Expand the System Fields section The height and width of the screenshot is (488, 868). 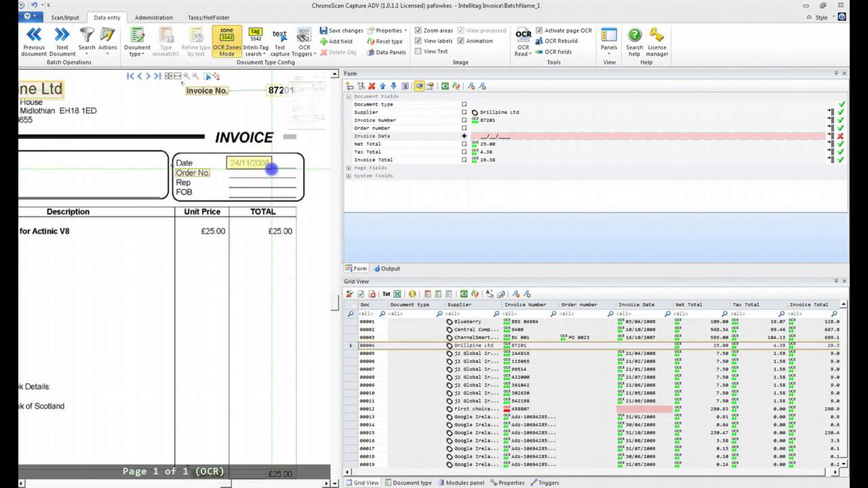349,176
